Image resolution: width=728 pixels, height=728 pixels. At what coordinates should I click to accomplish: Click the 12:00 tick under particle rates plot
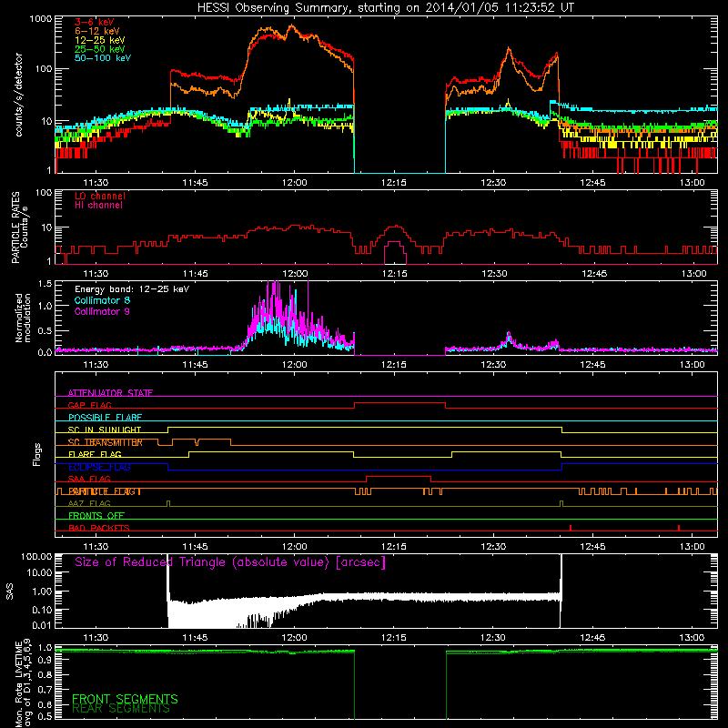coord(295,274)
